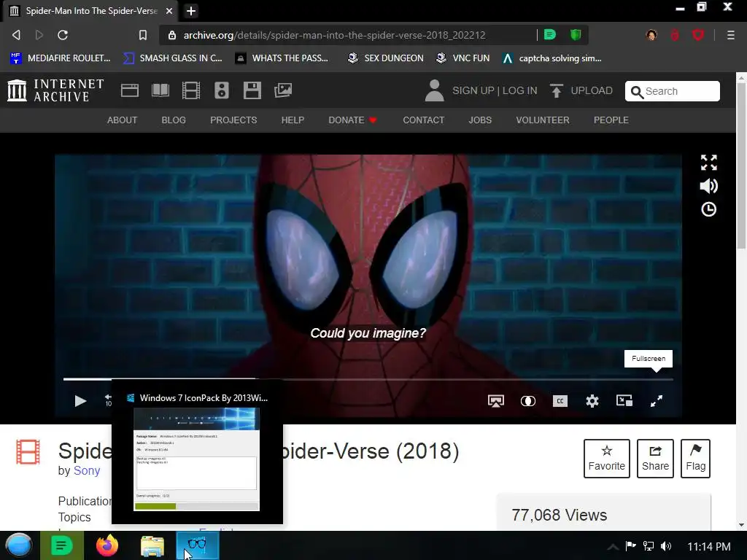Open the VNC FUN bookmark
747x560 pixels.
tap(462, 58)
